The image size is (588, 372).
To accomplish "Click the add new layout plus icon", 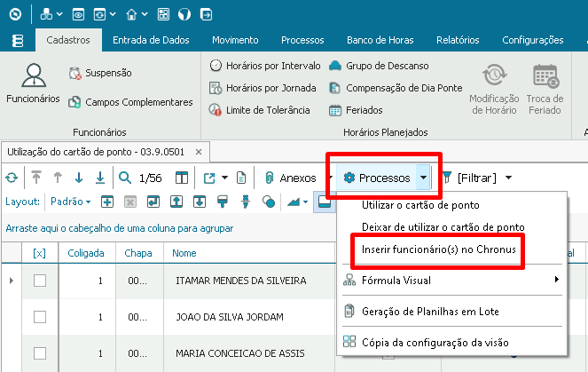I will click(107, 202).
